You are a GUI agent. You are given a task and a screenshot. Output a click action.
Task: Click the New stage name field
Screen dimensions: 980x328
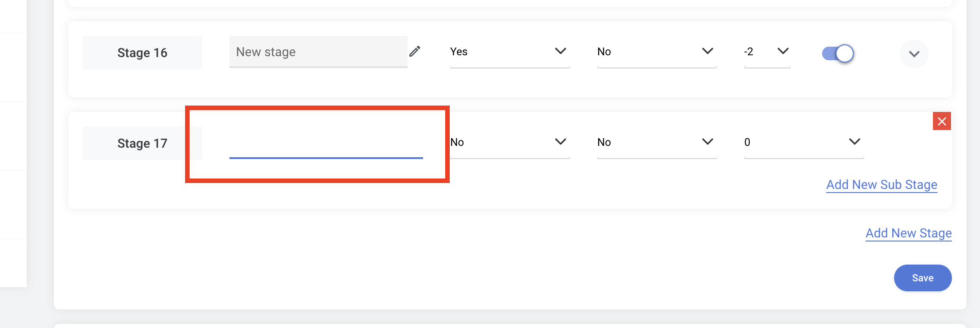pyautogui.click(x=319, y=52)
